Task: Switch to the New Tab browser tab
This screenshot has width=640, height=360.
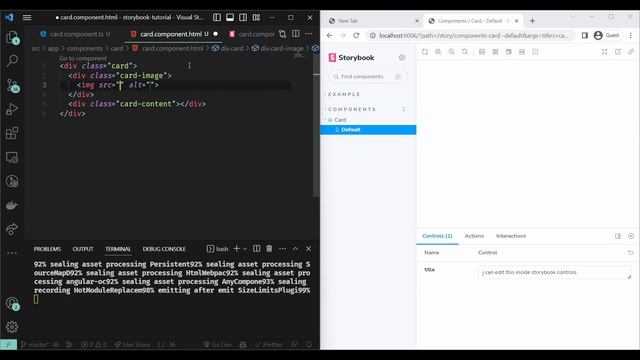Action: point(373,20)
